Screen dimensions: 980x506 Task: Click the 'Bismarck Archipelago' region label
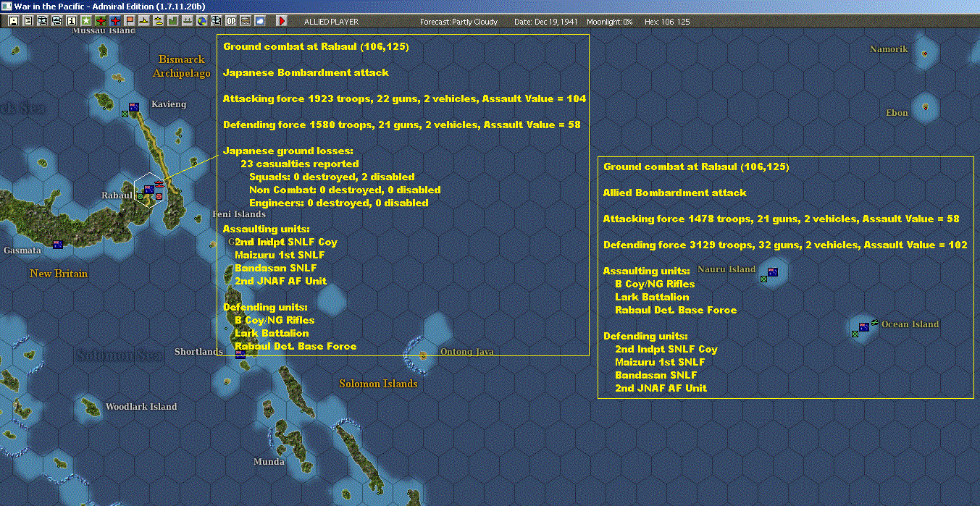point(182,67)
